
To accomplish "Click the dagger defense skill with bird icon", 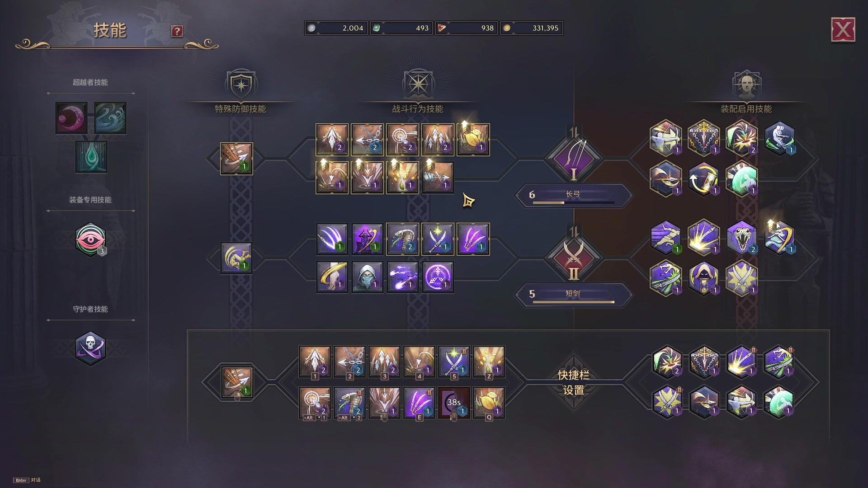I will (x=236, y=258).
